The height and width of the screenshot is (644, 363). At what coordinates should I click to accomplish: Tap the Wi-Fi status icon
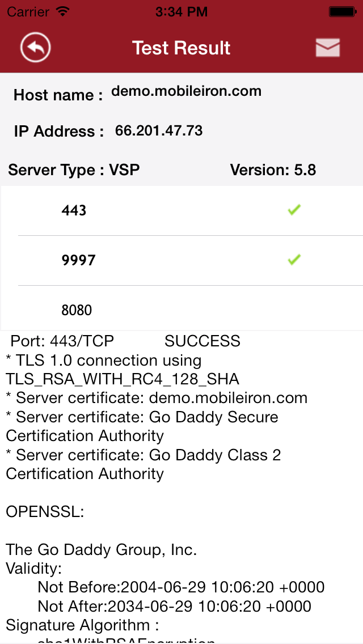click(x=64, y=11)
